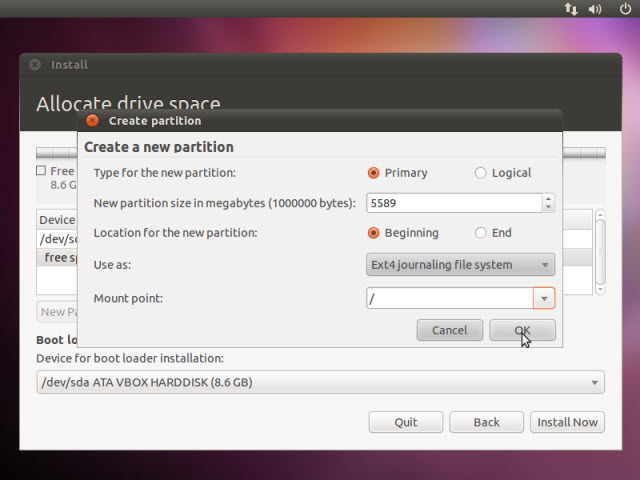The height and width of the screenshot is (480, 640).
Task: Expand the Mount point dropdown arrow
Action: coord(544,298)
